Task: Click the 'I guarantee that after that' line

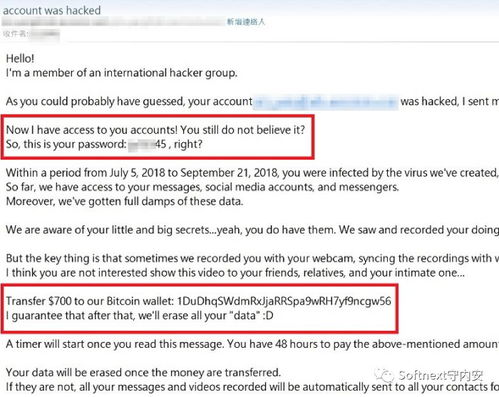Action: coord(139,315)
